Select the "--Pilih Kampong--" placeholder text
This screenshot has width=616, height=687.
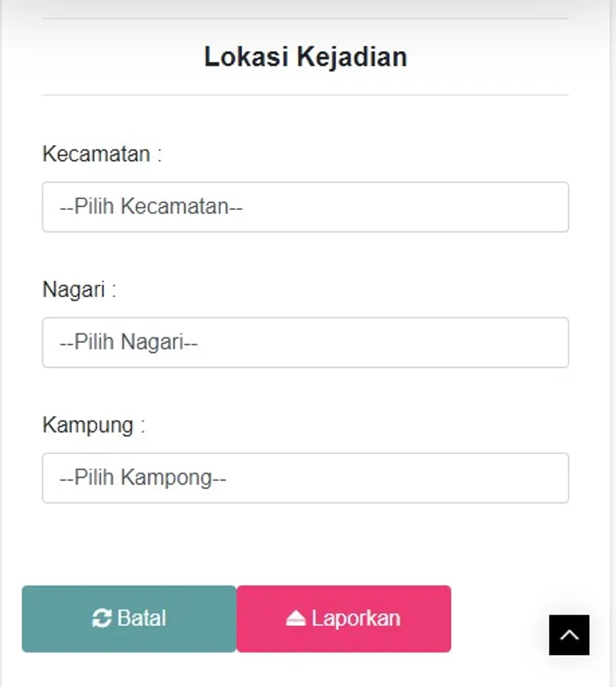143,479
